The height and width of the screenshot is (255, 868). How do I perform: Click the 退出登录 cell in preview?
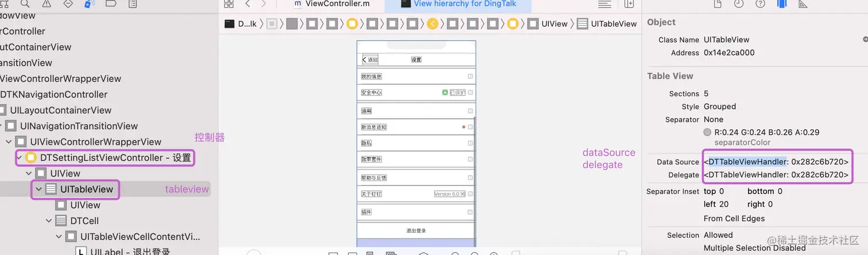416,230
